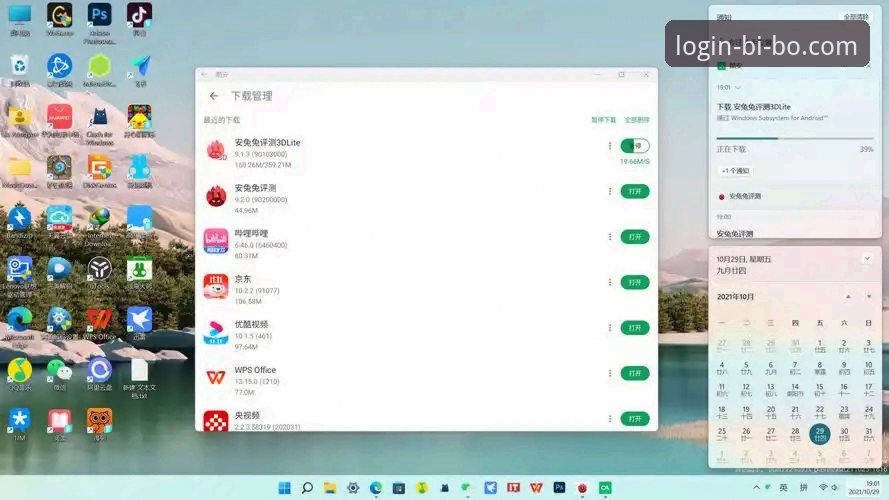Click 打开 button for 安兔兔评测
889x500 pixels.
(x=634, y=192)
